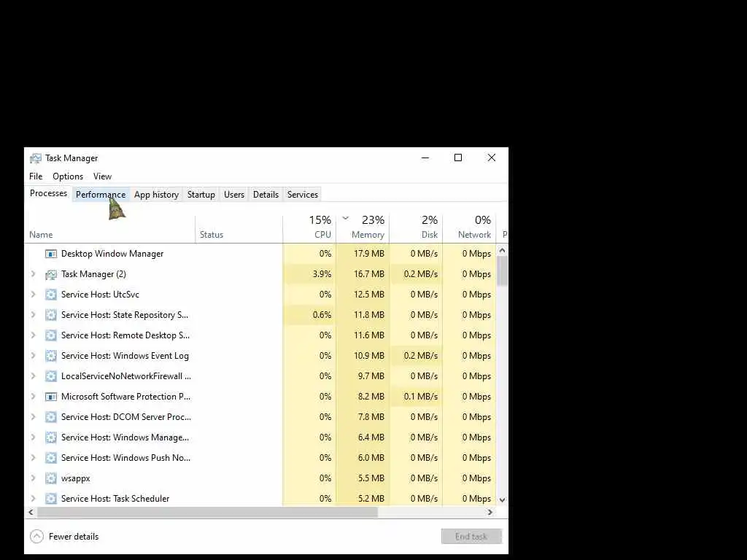
Task: Sort by the CPU column header
Action: 309,229
